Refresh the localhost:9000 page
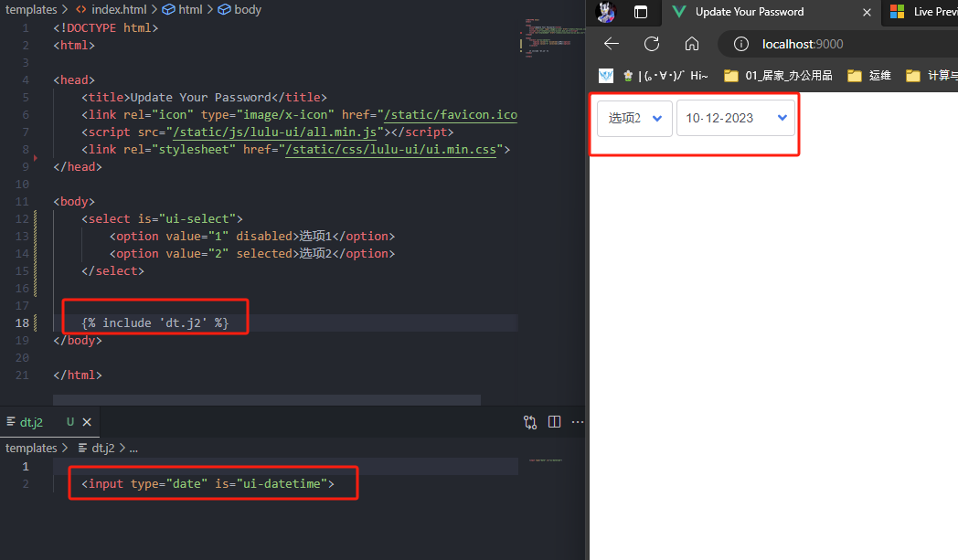 coord(652,44)
